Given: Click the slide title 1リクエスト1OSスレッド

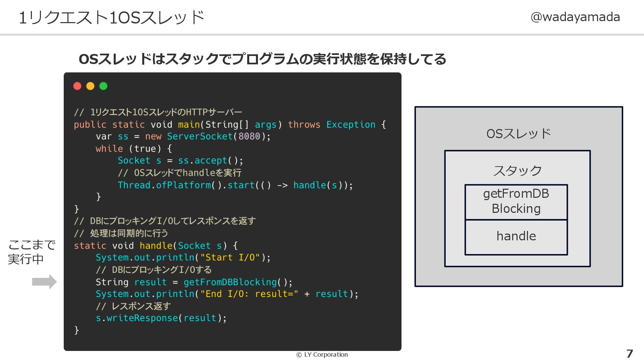Looking at the screenshot, I should pos(111,18).
